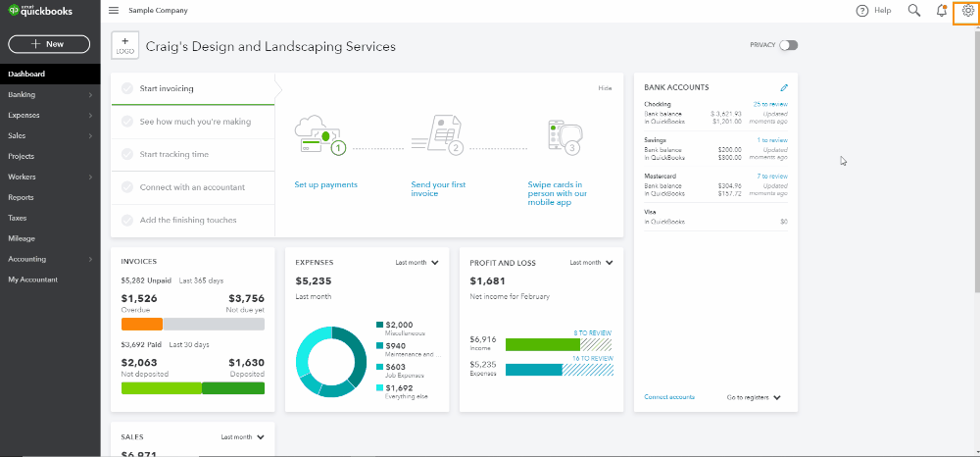Click the $603 Job Expenses legend entry
980x457 pixels.
[400, 371]
